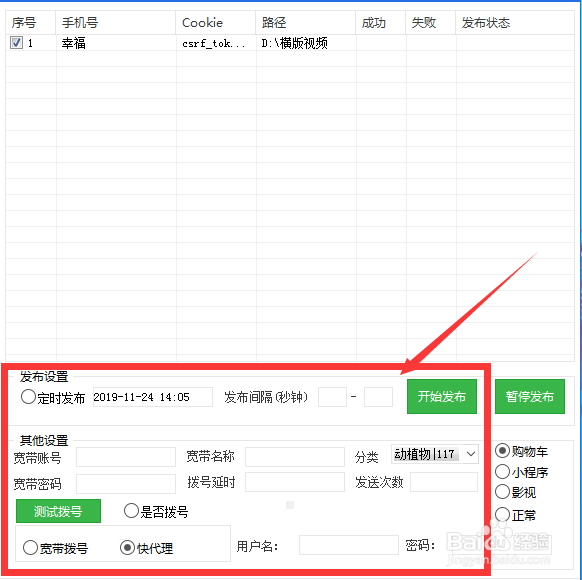Click the 发布状态 column header
The height and width of the screenshot is (580, 582).
pos(515,23)
